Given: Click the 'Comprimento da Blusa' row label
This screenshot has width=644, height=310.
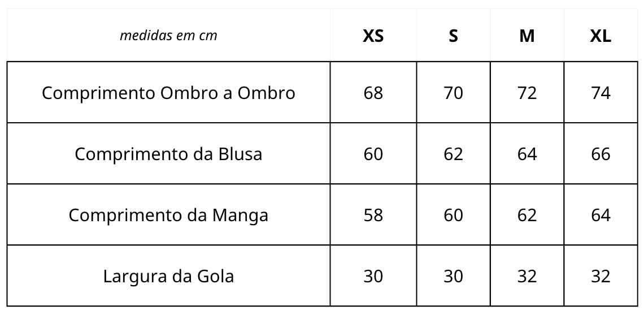Looking at the screenshot, I should click(168, 154).
